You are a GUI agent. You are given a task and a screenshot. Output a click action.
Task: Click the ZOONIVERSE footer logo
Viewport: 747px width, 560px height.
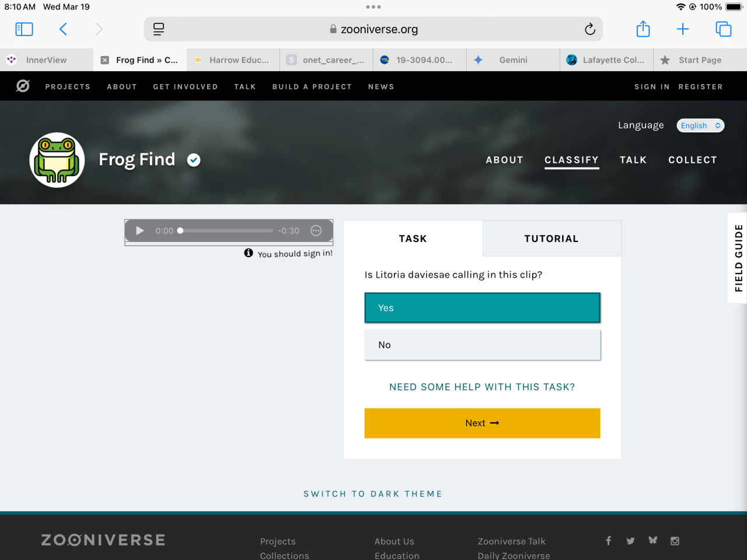[x=103, y=540]
